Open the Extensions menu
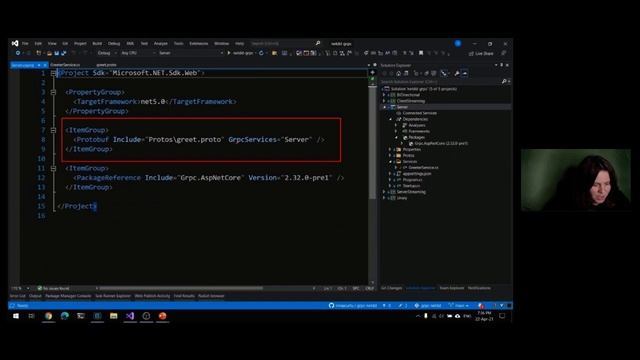Screen dimensions: 640x360 pyautogui.click(x=199, y=43)
